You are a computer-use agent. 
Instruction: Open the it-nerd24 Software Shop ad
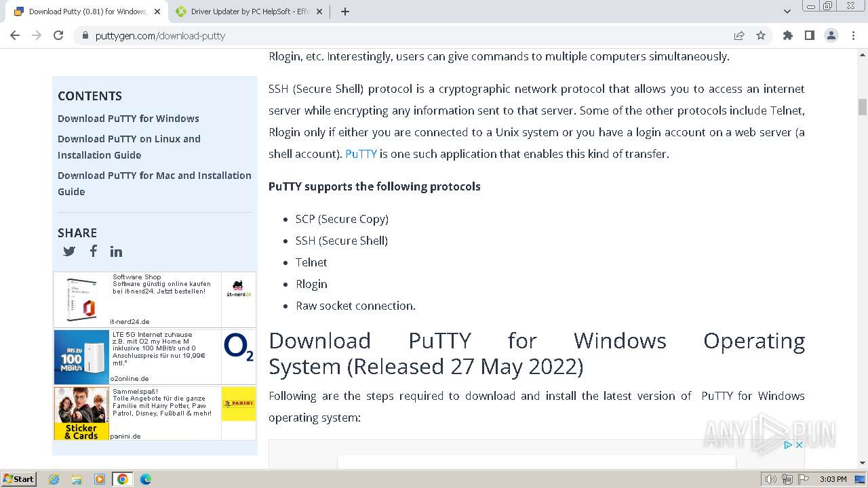[x=155, y=300]
